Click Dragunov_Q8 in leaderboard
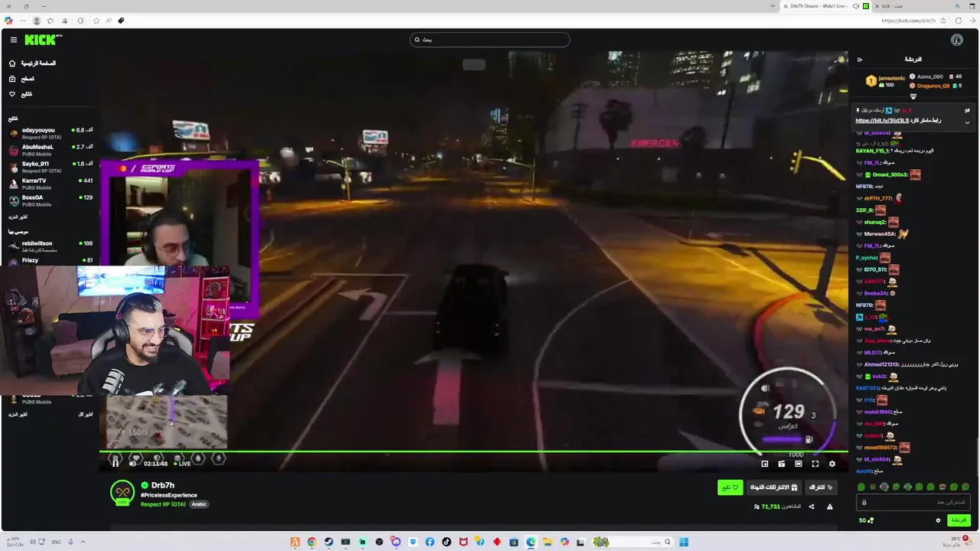This screenshot has height=551, width=980. pos(933,86)
